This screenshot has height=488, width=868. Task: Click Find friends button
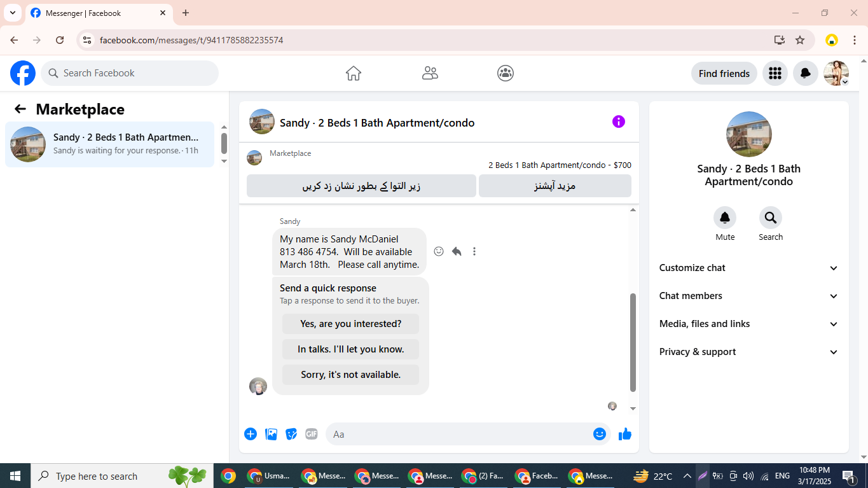coord(724,73)
